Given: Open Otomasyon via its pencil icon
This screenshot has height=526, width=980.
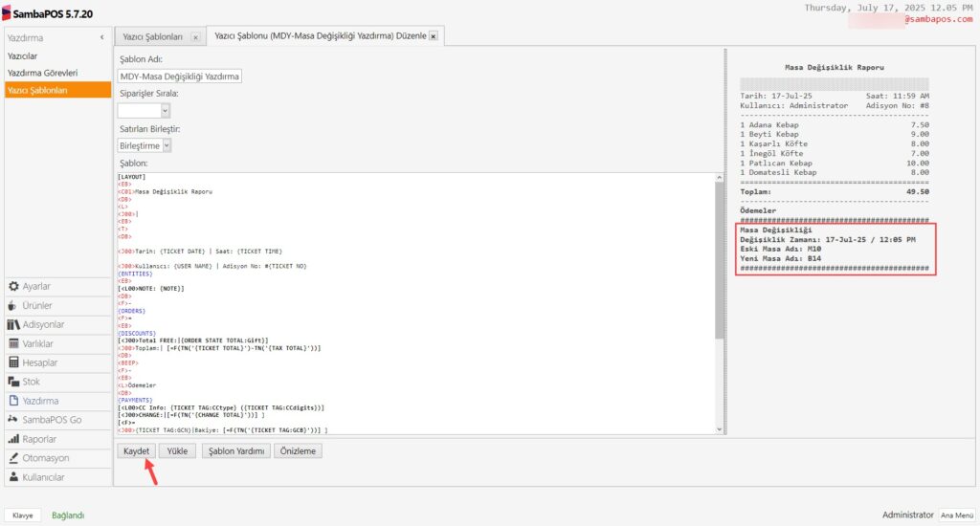Looking at the screenshot, I should (13, 458).
